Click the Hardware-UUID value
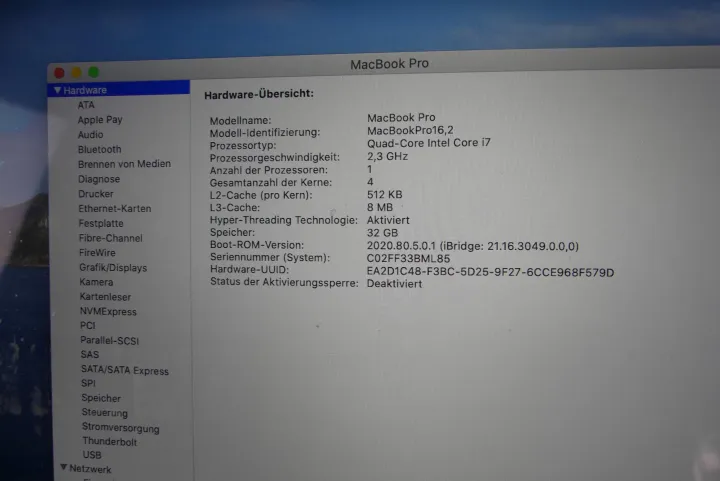The height and width of the screenshot is (481, 720). 490,272
